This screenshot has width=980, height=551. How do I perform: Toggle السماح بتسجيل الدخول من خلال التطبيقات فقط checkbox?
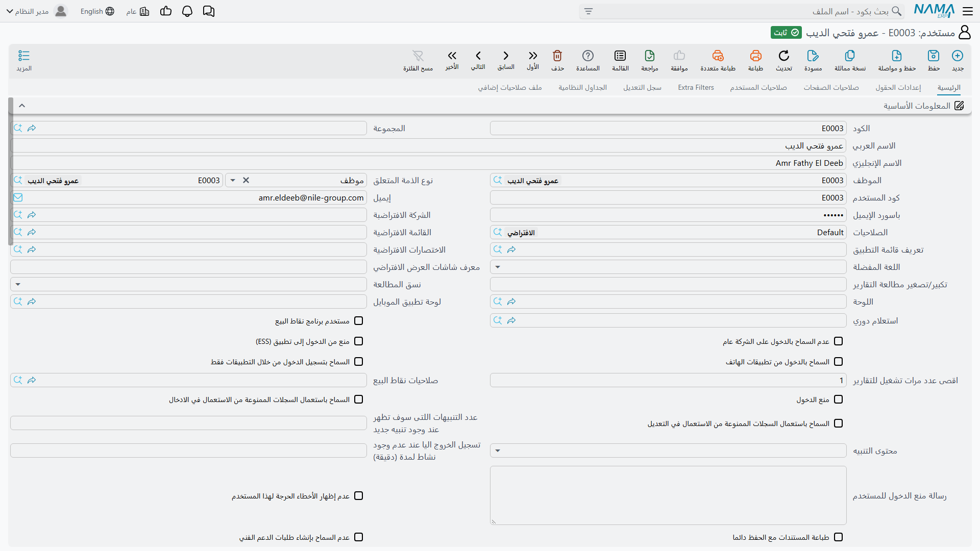tap(359, 362)
